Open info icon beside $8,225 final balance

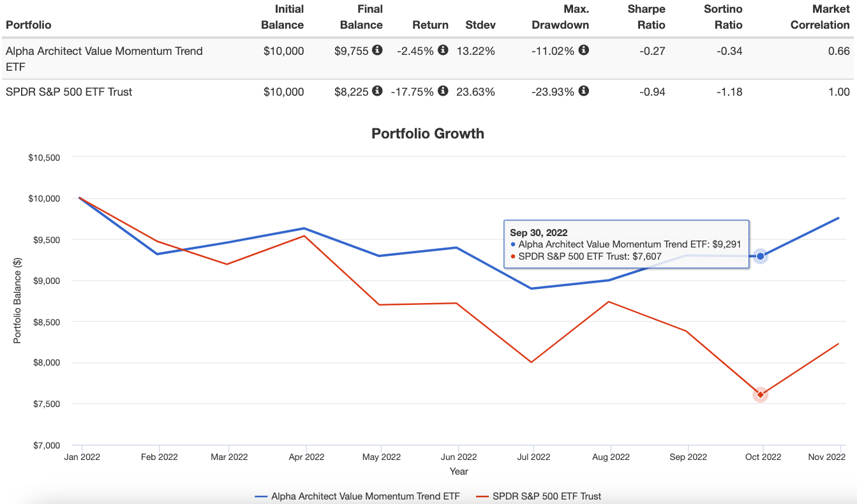[377, 91]
